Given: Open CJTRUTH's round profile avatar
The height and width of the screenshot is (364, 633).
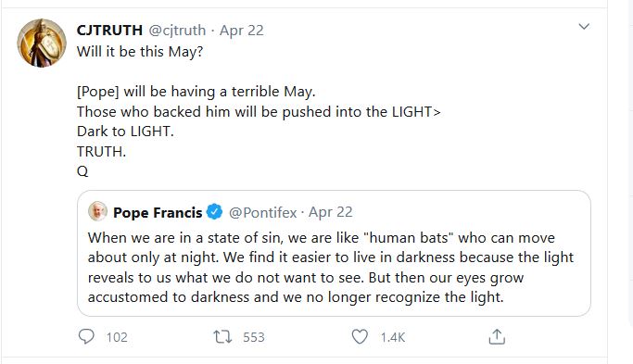Looking at the screenshot, I should 42,43.
